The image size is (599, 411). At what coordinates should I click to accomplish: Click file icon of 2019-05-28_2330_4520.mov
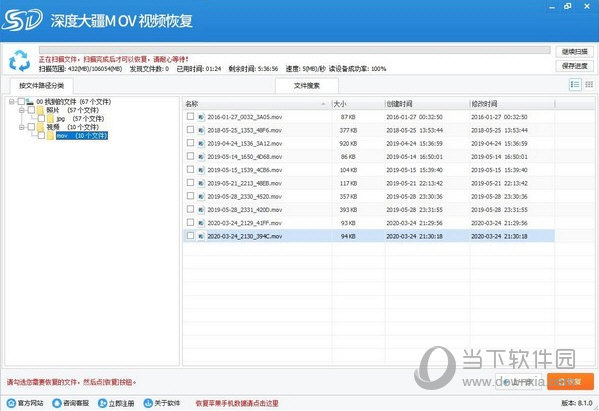point(201,196)
